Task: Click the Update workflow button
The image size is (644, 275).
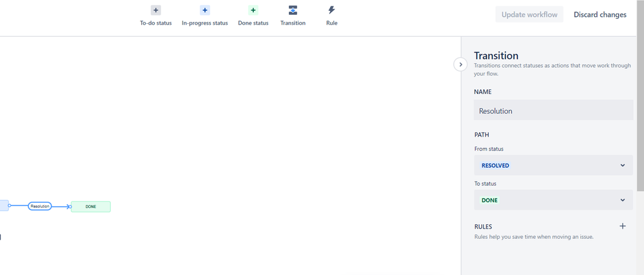Action: [529, 15]
